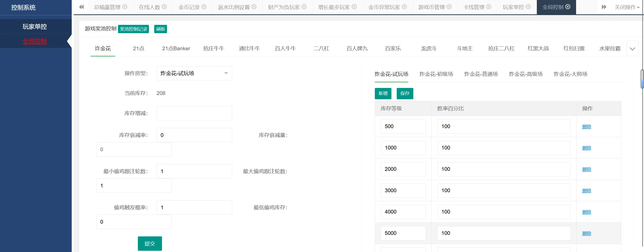The height and width of the screenshot is (252, 644).
Task: Click the rewind double-arrow tab scroll icon
Action: (81, 7)
